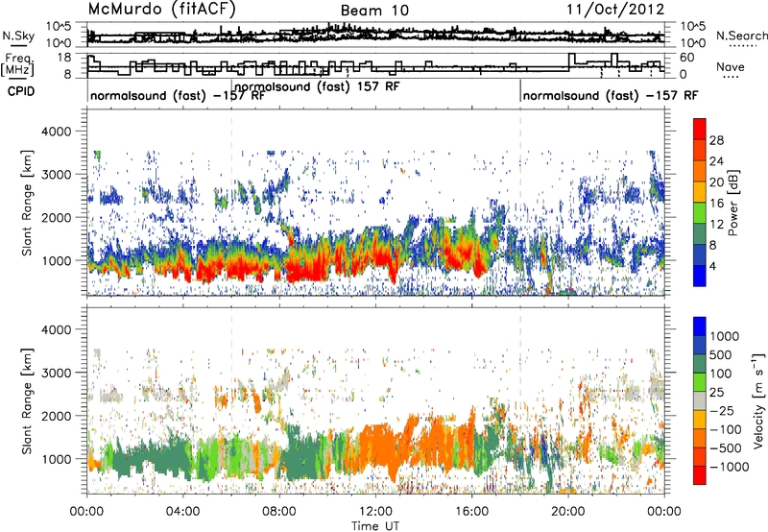Image resolution: width=768 pixels, height=532 pixels.
Task: Click the '60' Nave axis tick
Action: (x=687, y=58)
